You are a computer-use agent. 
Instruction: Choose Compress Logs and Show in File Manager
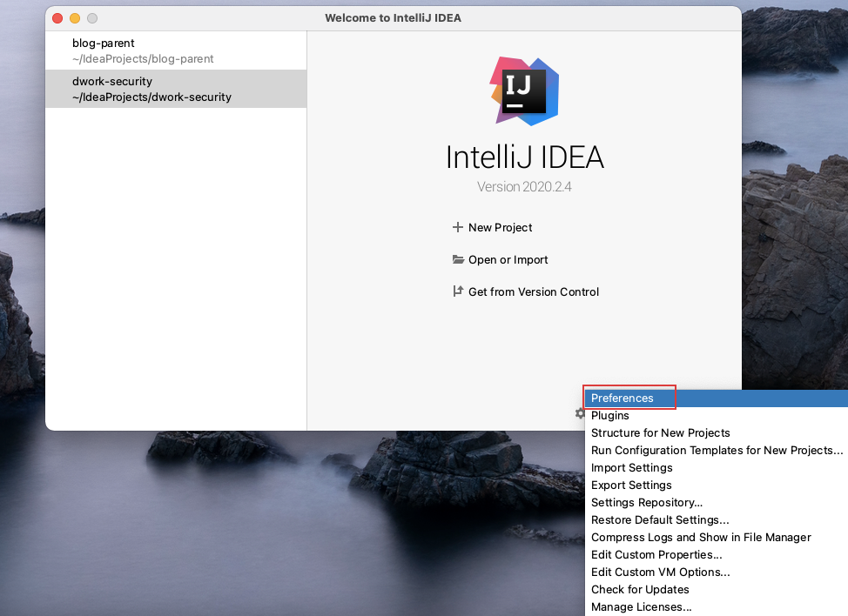tap(716, 537)
